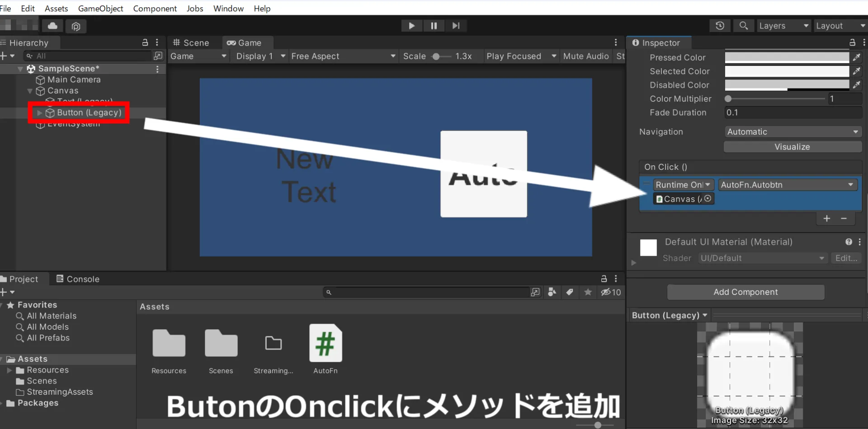This screenshot has width=868, height=429.
Task: Open Default UI Material options menu
Action: [859, 242]
